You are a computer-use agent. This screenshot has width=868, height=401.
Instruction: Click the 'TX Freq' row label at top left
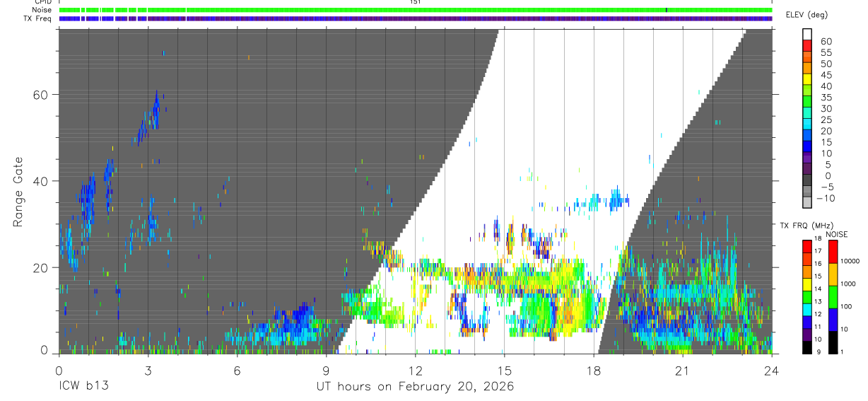click(x=37, y=18)
